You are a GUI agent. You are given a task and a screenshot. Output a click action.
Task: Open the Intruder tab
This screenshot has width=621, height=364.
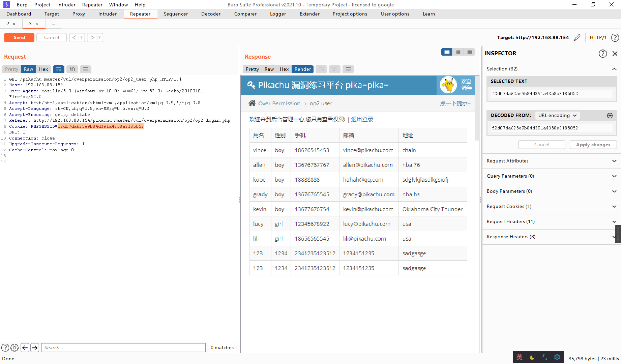click(108, 14)
